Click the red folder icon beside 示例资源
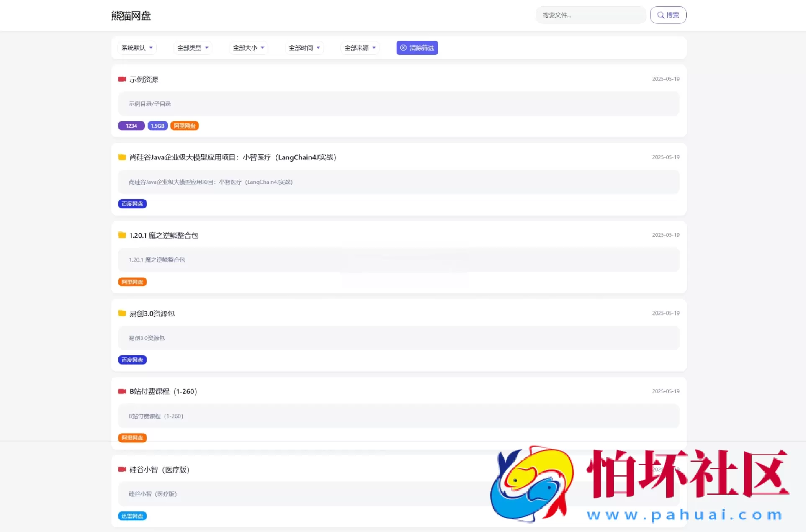 point(122,79)
